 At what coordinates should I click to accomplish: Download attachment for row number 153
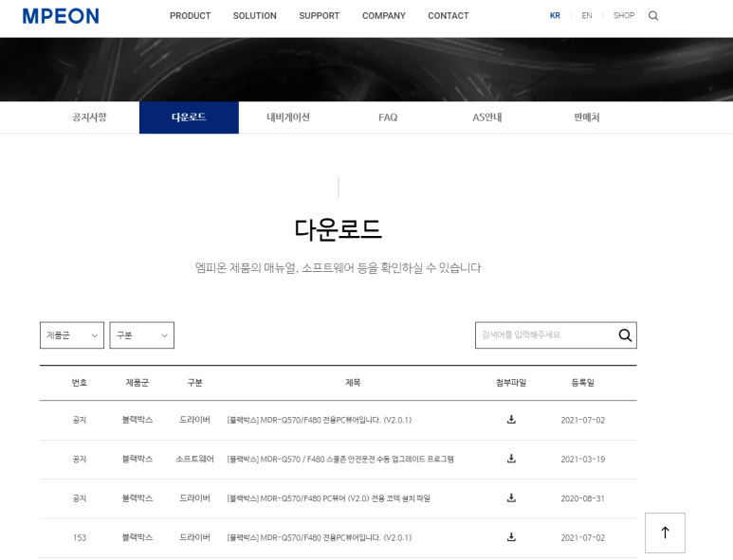[511, 537]
